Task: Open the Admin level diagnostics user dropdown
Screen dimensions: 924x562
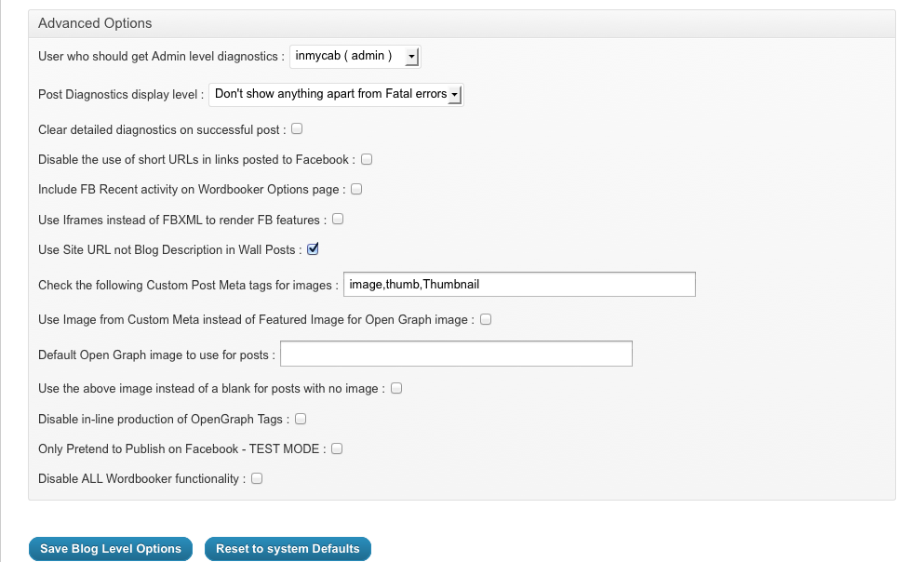Action: tap(355, 57)
